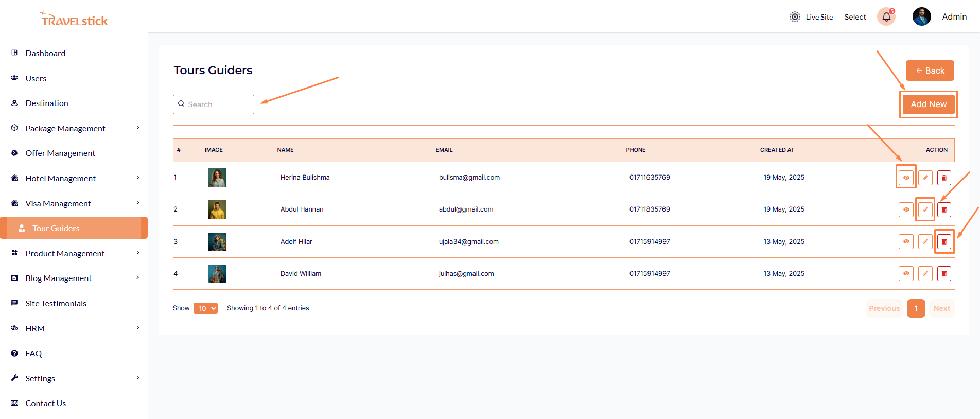Open the Live Site link

click(x=819, y=17)
